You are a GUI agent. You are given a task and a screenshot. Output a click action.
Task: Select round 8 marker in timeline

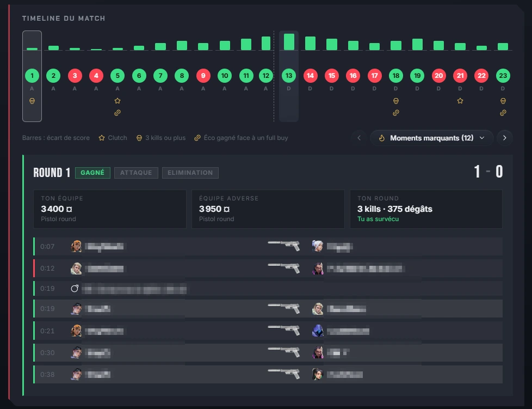click(x=182, y=75)
